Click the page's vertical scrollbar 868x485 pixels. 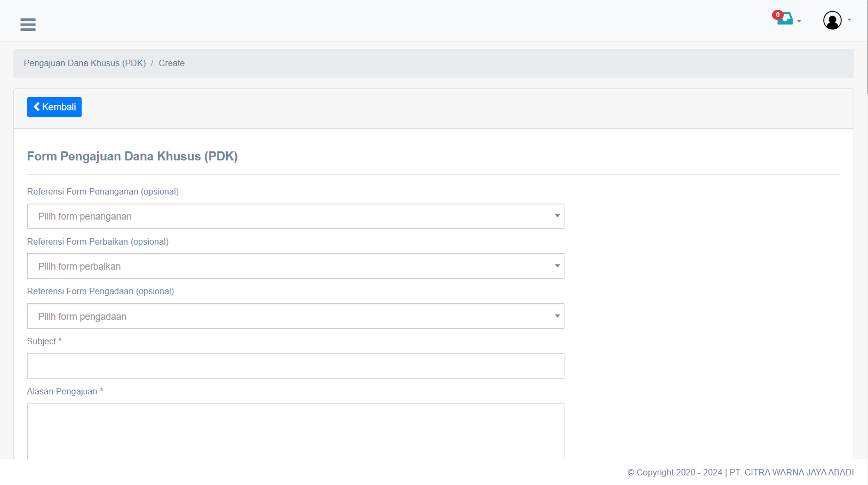tap(867, 48)
